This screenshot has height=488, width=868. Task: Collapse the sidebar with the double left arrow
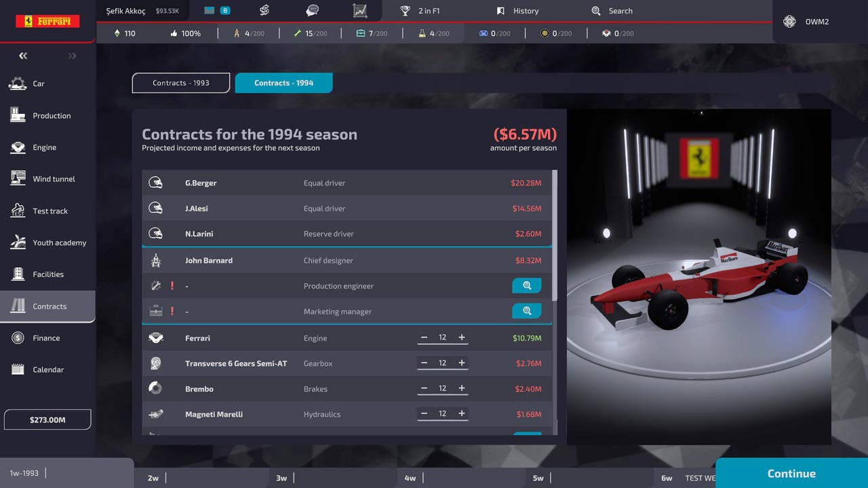(x=23, y=56)
